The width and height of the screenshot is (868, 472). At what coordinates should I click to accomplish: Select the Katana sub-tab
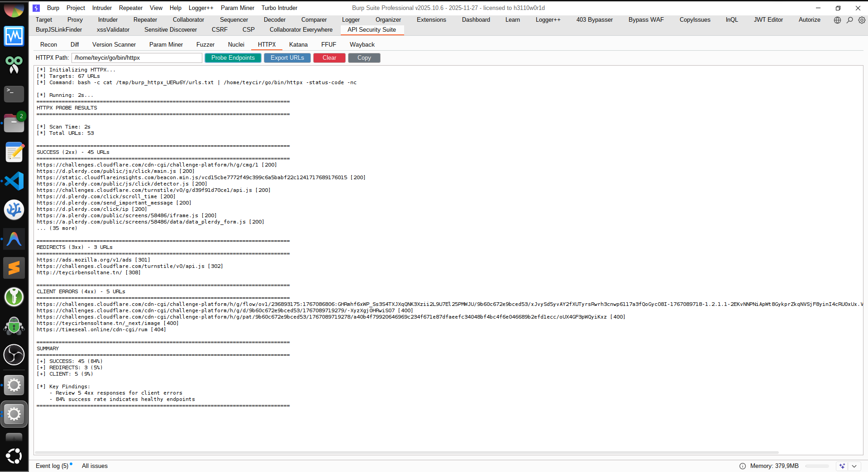coord(298,45)
